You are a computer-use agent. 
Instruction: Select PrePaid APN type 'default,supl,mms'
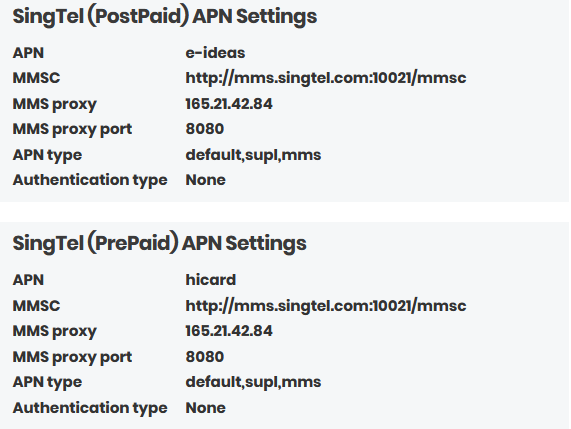(253, 382)
